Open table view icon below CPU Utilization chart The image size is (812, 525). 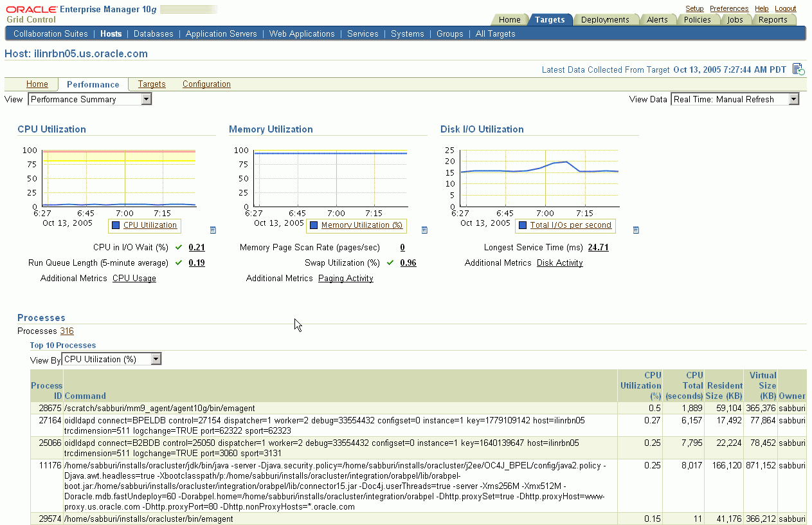212,229
